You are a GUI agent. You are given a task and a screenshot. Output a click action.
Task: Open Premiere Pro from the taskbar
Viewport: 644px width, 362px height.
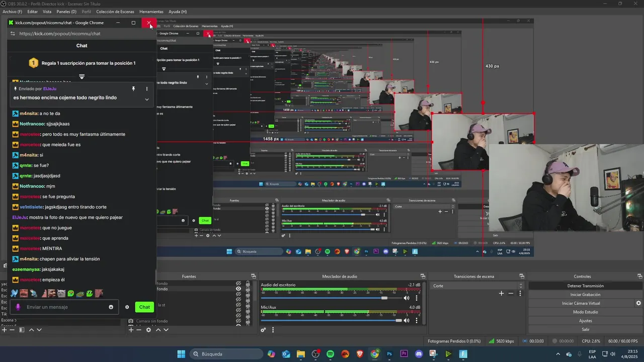pyautogui.click(x=404, y=354)
